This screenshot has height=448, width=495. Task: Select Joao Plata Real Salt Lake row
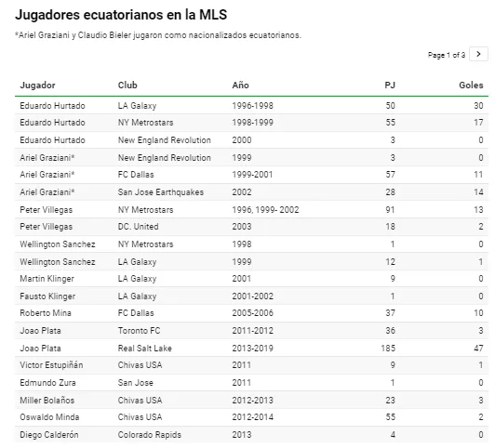pyautogui.click(x=251, y=348)
